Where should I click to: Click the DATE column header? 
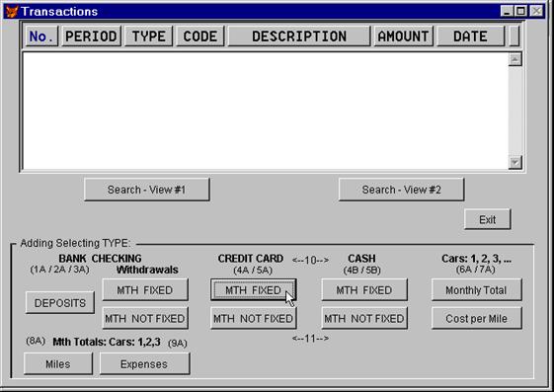pyautogui.click(x=470, y=36)
